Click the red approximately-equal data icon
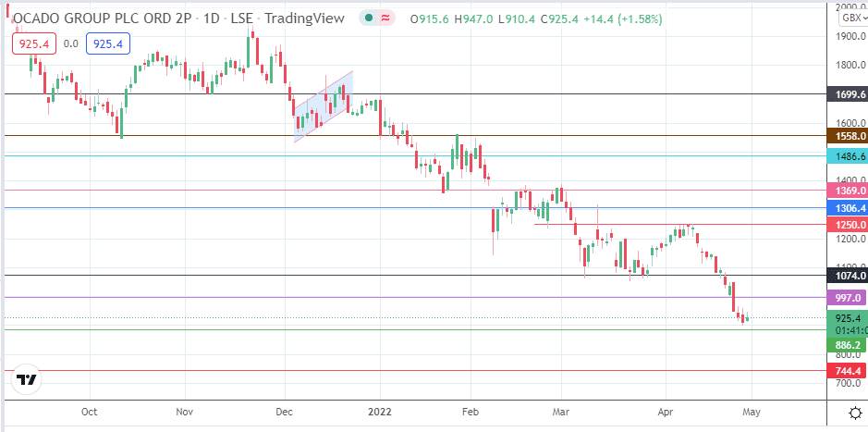Screen dimensions: 868x432 point(385,19)
